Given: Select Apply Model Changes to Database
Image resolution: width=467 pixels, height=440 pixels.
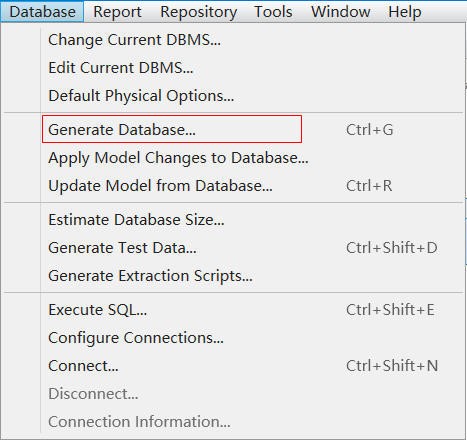Looking at the screenshot, I should pos(233,158).
